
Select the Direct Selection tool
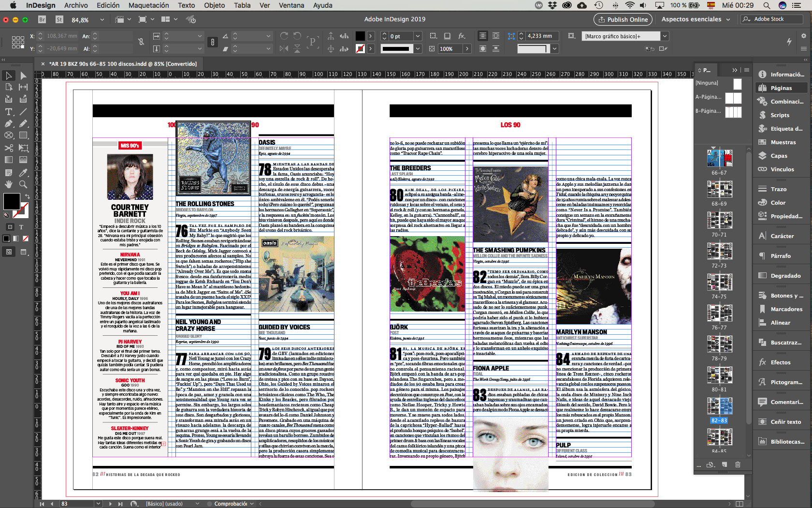[23, 75]
